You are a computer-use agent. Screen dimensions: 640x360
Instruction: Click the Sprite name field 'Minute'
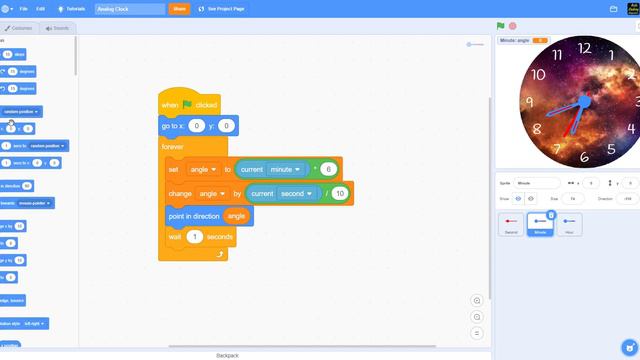click(x=537, y=183)
